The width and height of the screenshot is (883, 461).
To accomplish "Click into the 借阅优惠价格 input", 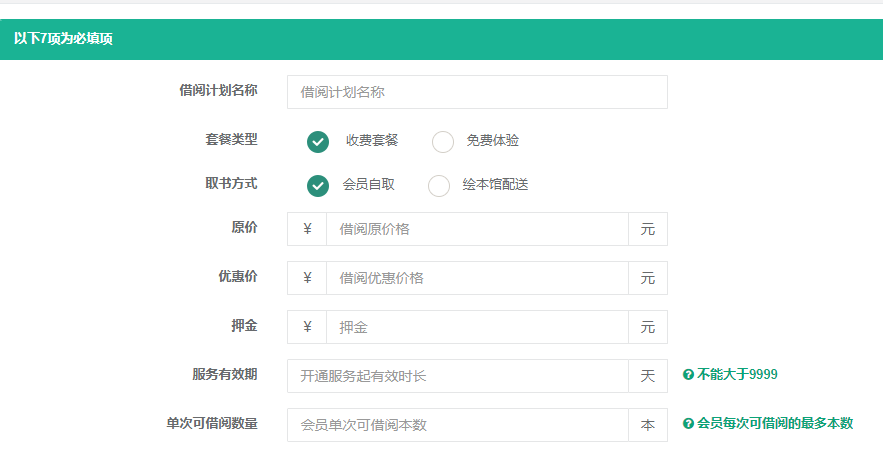I will [x=478, y=278].
